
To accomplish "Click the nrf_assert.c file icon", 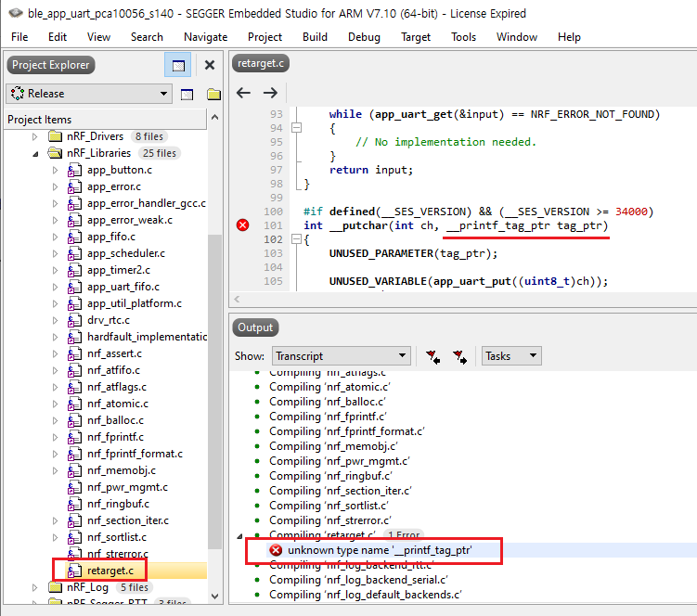I will 74,353.
